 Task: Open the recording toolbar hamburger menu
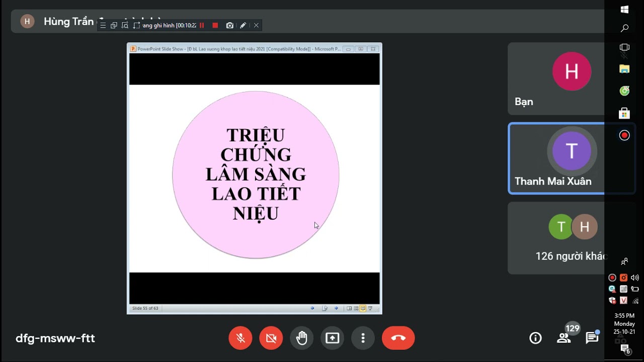[103, 25]
